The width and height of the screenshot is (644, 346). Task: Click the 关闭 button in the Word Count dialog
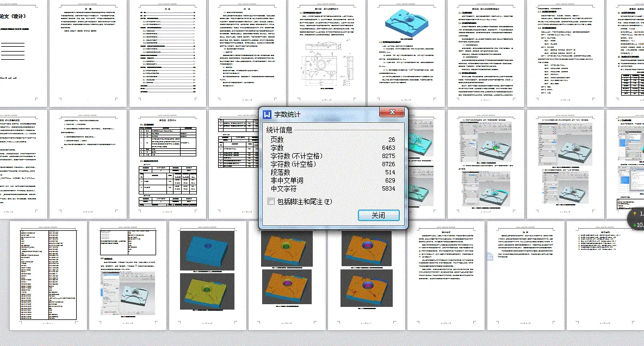(x=378, y=215)
